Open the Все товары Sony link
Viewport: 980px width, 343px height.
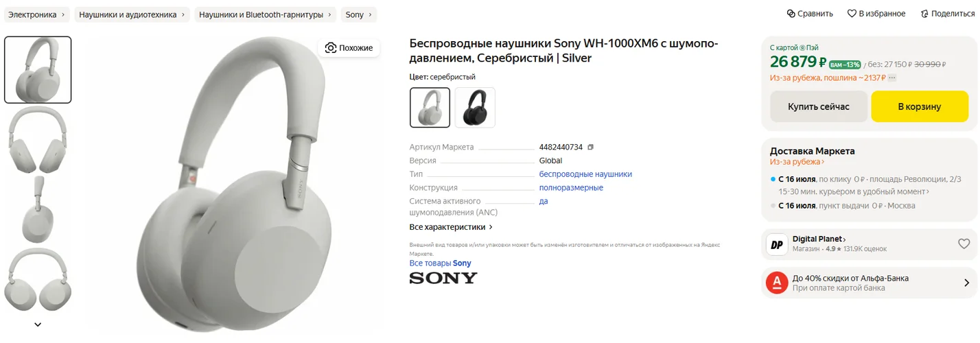[441, 263]
